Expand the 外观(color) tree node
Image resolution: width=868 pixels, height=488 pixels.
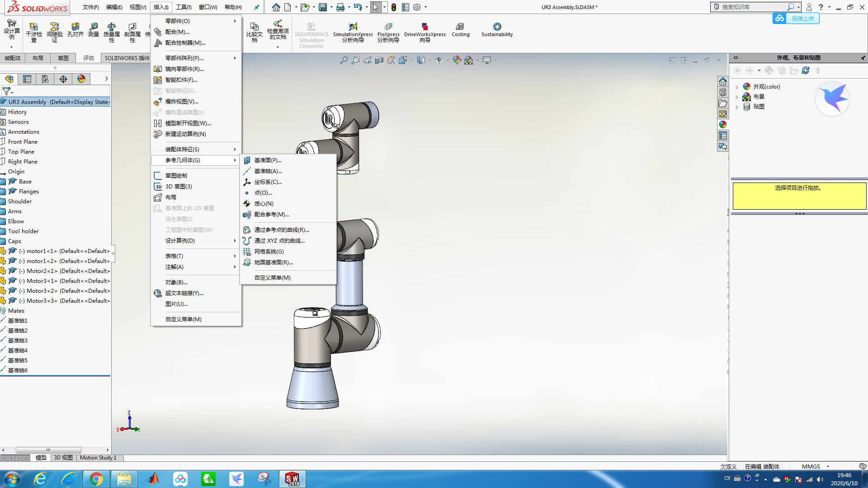pos(737,87)
